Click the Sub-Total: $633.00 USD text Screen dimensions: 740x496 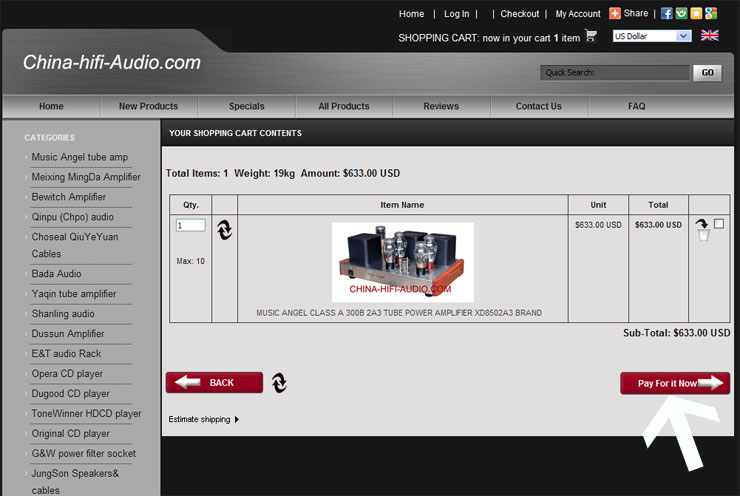tap(676, 333)
